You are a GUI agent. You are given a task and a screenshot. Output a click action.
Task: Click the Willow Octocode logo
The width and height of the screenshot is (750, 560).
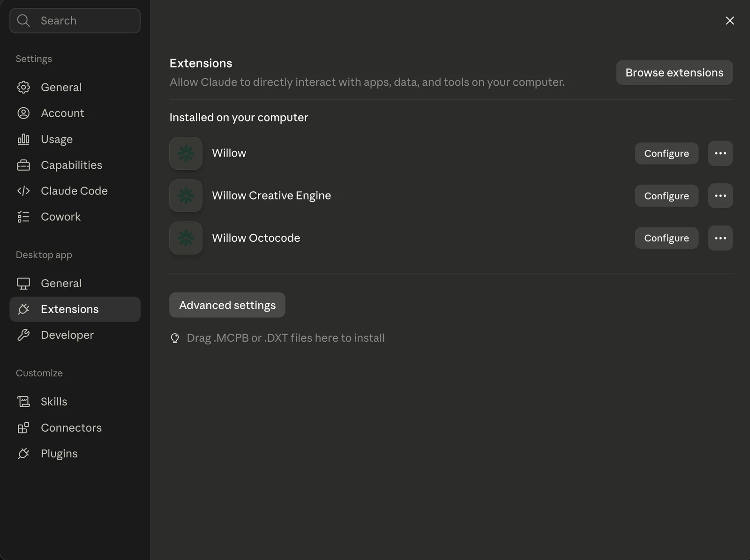pyautogui.click(x=186, y=238)
